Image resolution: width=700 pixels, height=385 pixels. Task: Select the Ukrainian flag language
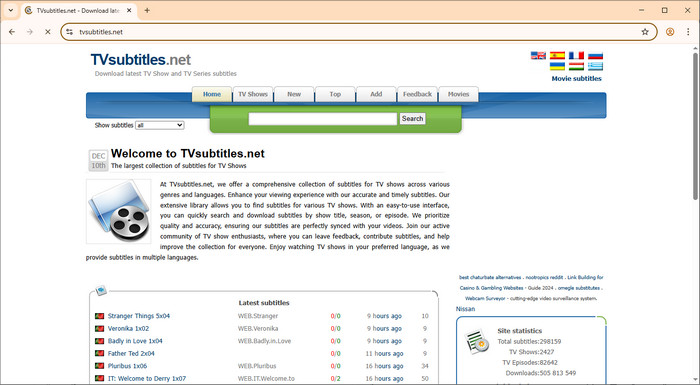point(557,66)
